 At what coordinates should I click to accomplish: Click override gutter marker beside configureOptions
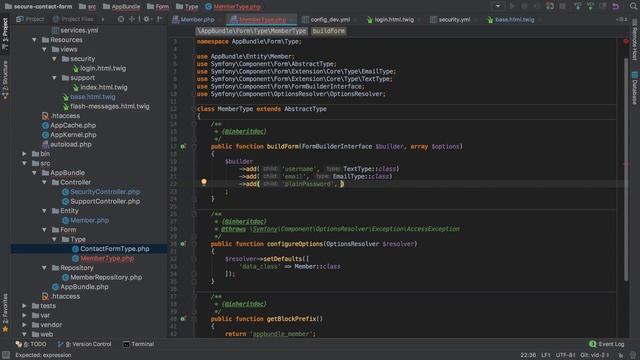[183, 244]
